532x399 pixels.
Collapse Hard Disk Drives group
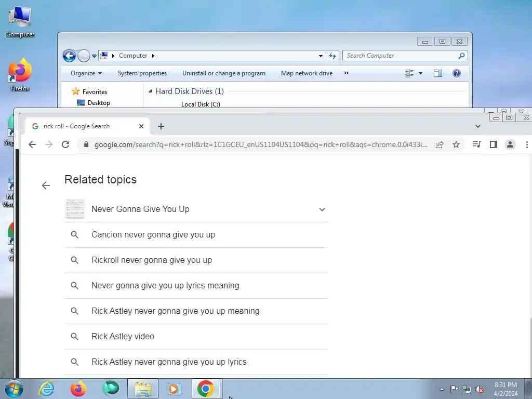pos(150,91)
